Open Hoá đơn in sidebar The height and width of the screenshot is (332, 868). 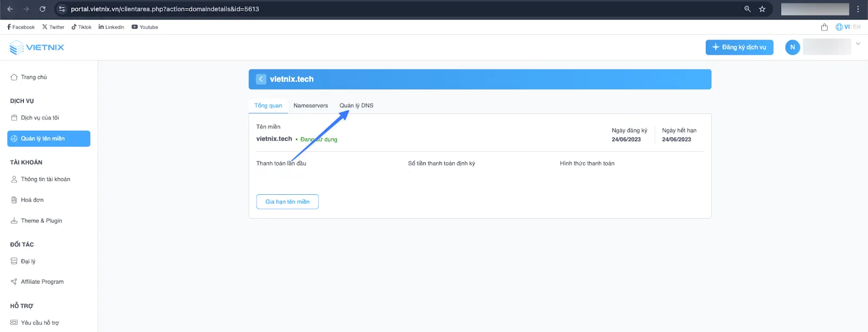tap(32, 200)
